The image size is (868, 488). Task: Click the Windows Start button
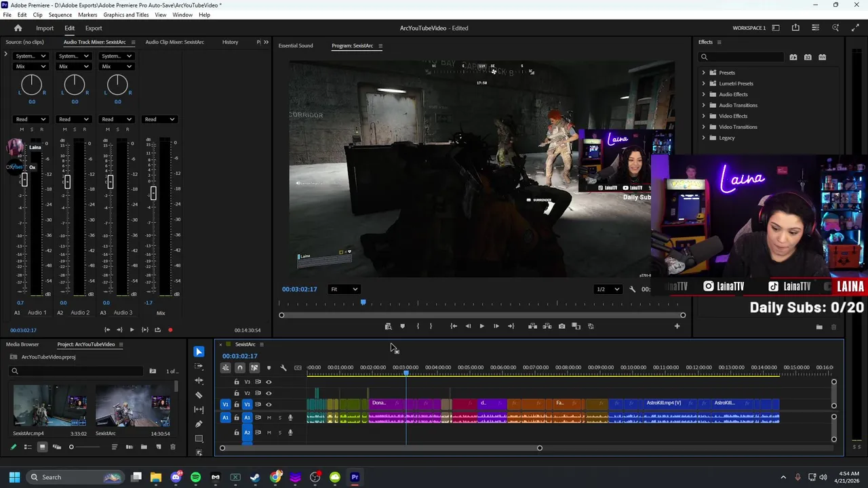pos(14,477)
